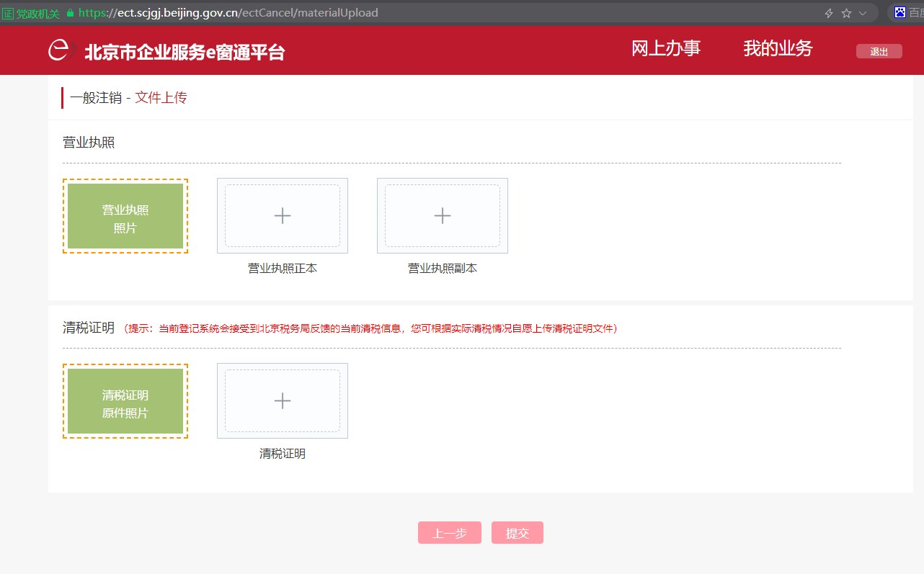Screen dimensions: 924x574
Task: Click the 北京市企业服务e窗通平台 title text
Action: coord(185,52)
